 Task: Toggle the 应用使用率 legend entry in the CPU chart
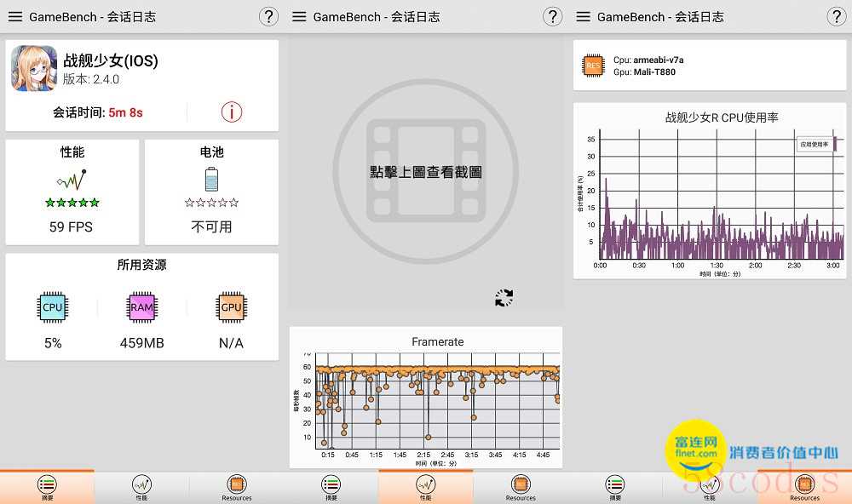tap(815, 145)
